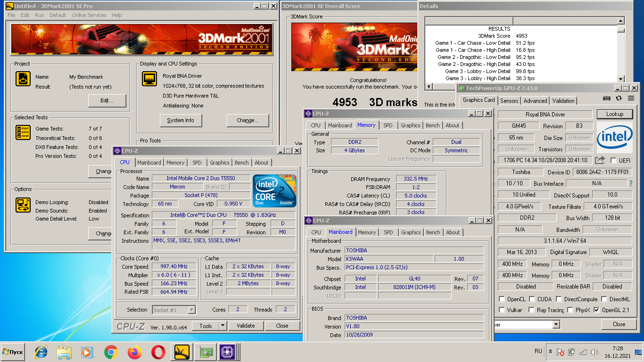This screenshot has height=362, width=644.
Task: Open the Socket #1 selection dropdown in CPU-Z
Action: [x=191, y=310]
